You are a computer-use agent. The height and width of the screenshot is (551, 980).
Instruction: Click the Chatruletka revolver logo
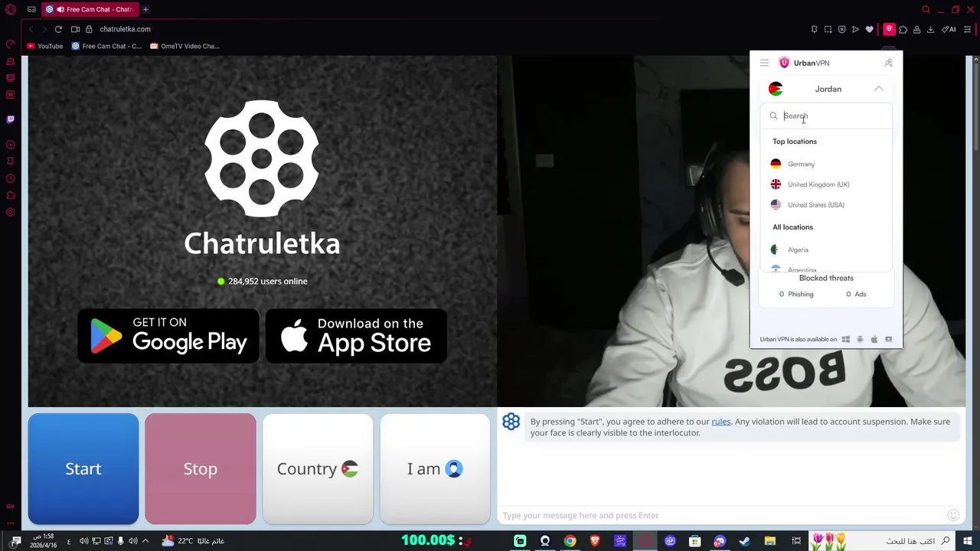262,158
